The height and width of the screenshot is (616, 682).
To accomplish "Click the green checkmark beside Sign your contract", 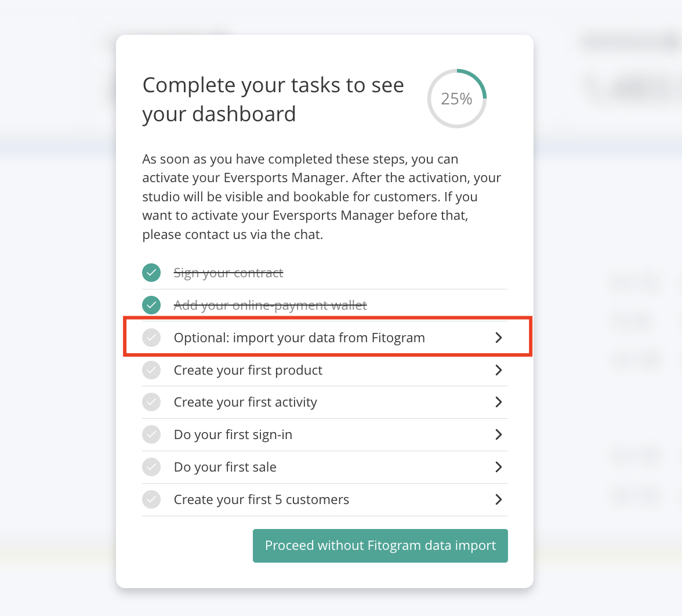I will click(x=151, y=273).
